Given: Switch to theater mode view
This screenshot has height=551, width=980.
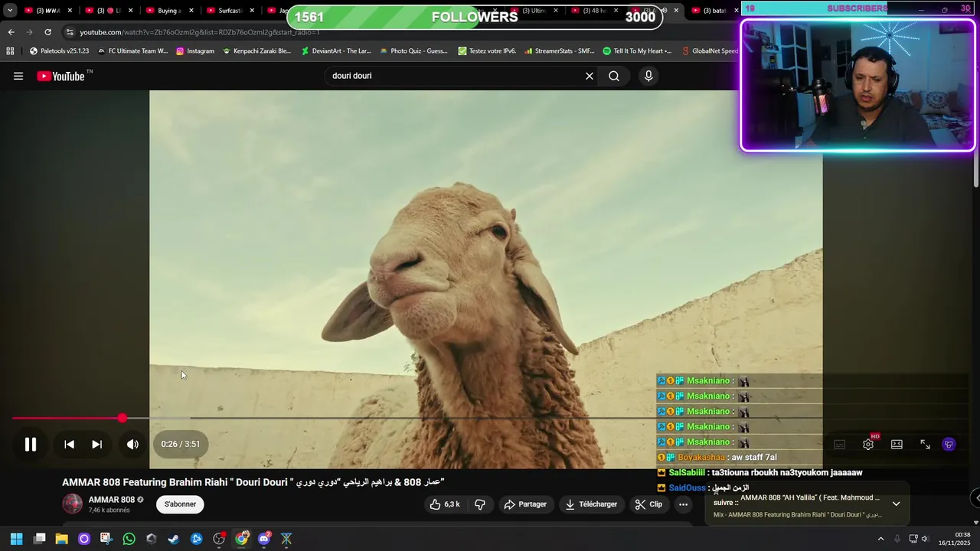Looking at the screenshot, I should (x=897, y=444).
